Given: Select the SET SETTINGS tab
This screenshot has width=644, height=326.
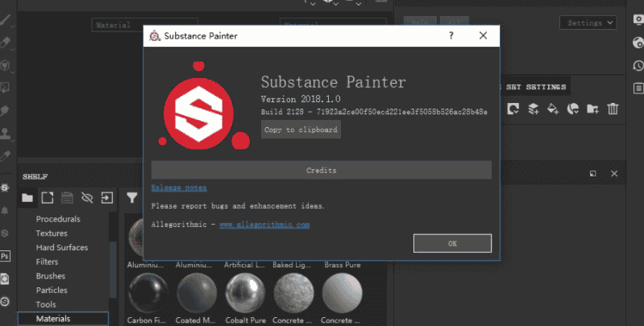Looking at the screenshot, I should click(x=535, y=87).
